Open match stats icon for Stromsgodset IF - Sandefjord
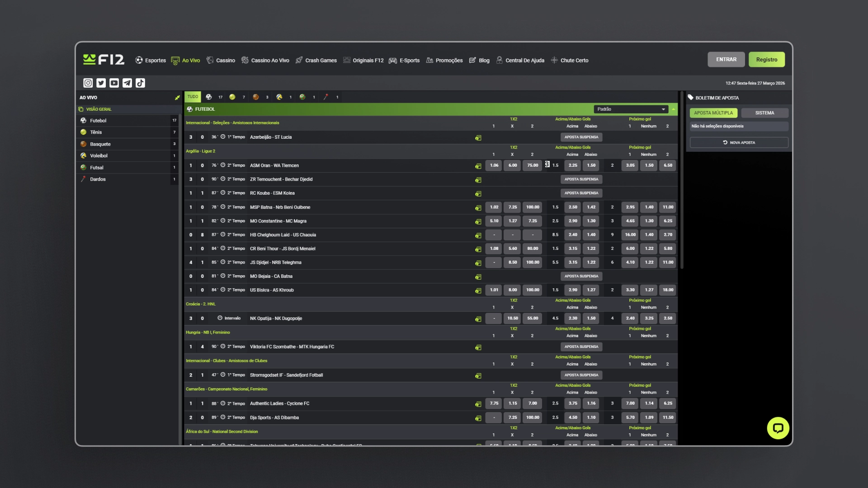This screenshot has height=488, width=868. coord(478,376)
